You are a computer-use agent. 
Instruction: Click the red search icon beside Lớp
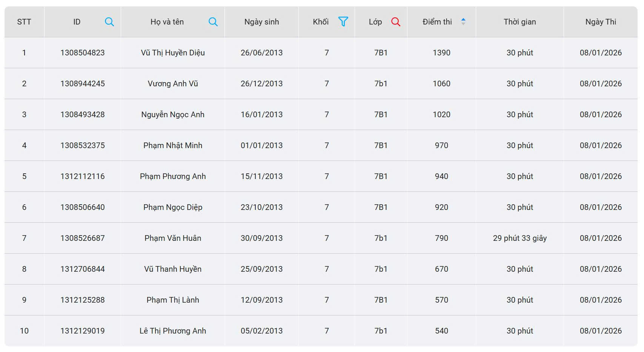tap(395, 22)
